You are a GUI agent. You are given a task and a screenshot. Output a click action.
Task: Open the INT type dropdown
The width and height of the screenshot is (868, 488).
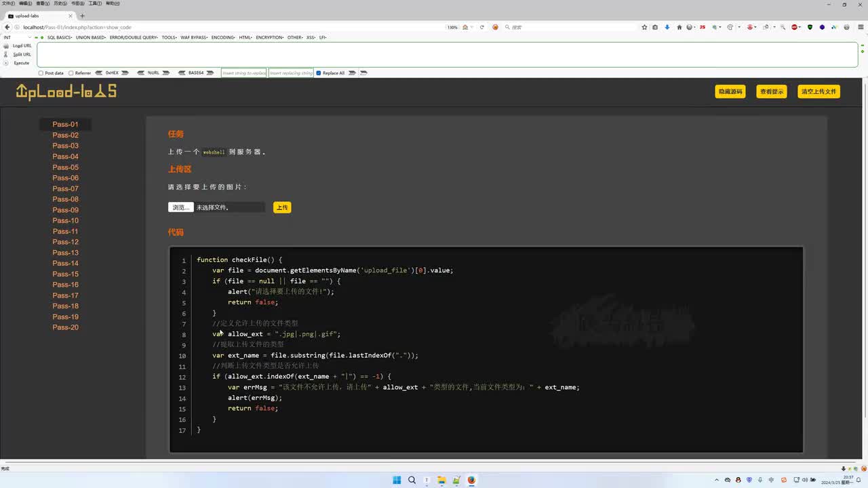[17, 37]
